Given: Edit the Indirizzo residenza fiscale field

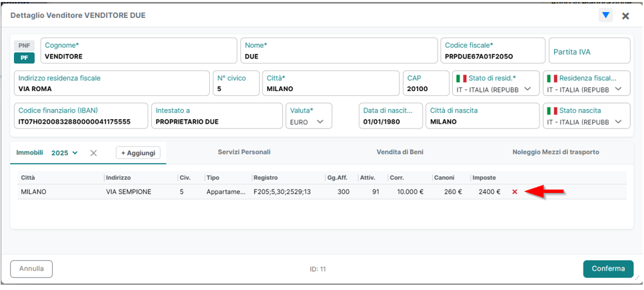Looking at the screenshot, I should (112, 83).
